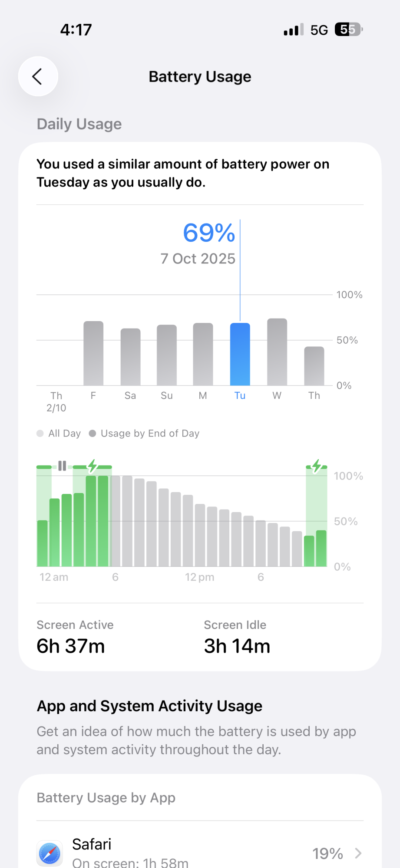Select the Saturday usage bar

tap(130, 357)
